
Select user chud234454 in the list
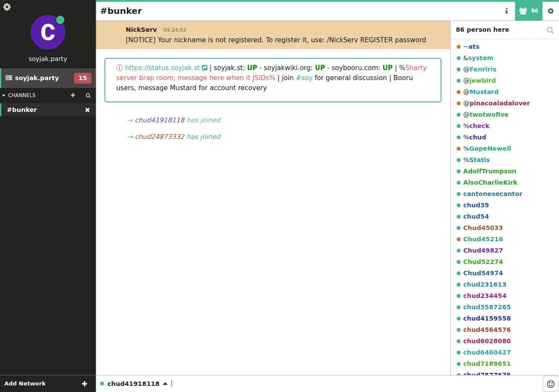(485, 296)
